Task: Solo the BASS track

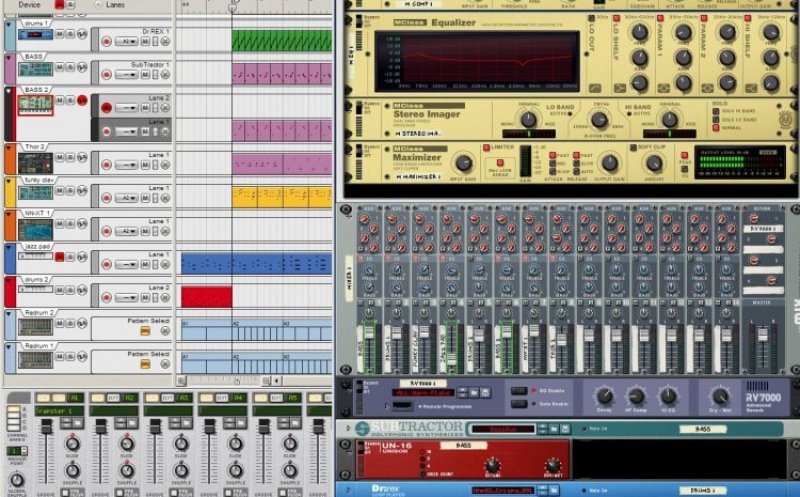Action: click(70, 67)
